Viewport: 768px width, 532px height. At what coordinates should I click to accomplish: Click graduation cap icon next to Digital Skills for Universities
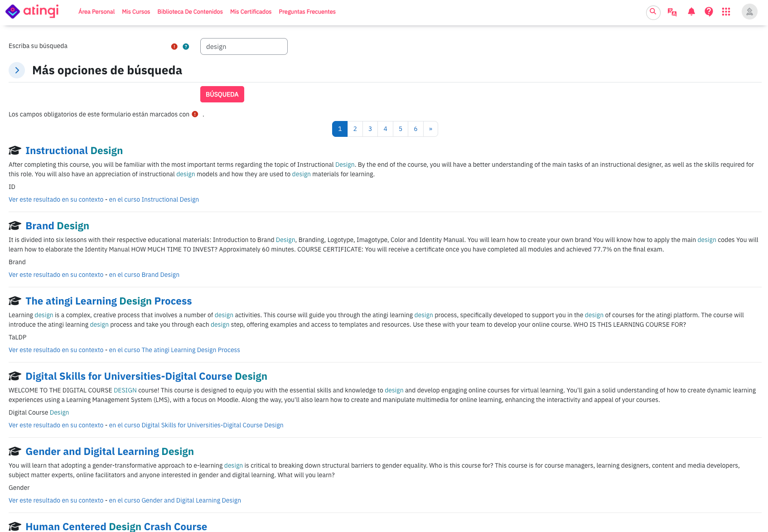[x=15, y=376]
